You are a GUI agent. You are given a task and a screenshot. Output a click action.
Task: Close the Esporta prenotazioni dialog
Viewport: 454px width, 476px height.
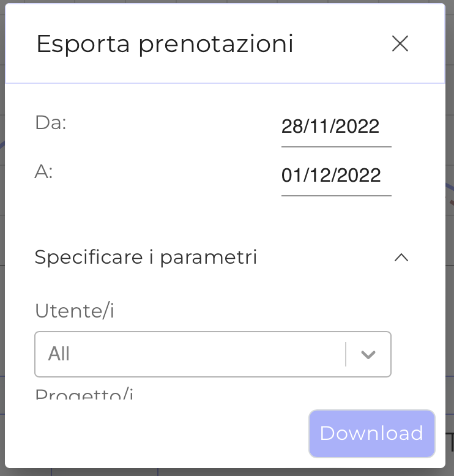pyautogui.click(x=400, y=43)
